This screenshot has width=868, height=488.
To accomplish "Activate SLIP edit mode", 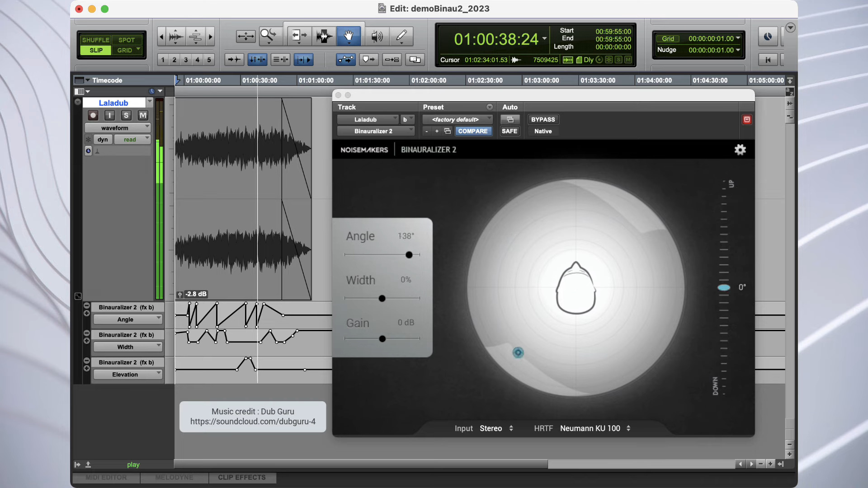I will (x=96, y=50).
